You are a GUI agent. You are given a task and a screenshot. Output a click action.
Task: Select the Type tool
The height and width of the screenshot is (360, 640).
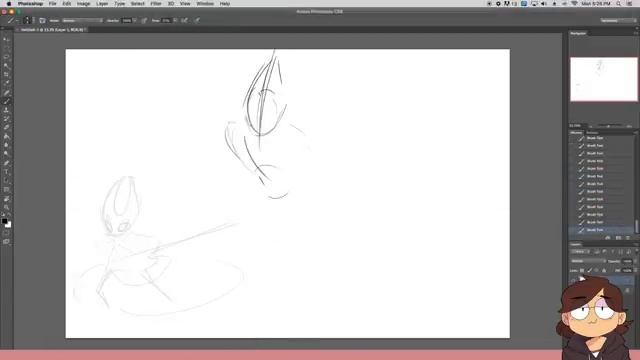[6, 172]
